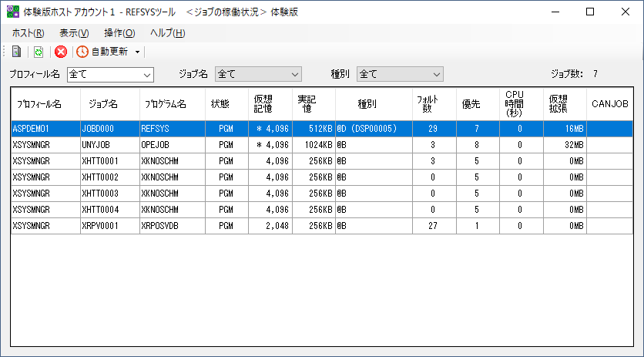Click the 1024KB real memory cell
Screen dimensions: 644x357
coord(314,145)
